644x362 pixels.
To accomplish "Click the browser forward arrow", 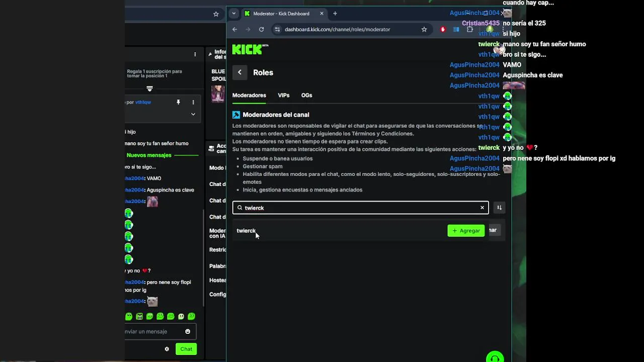I will pos(248,29).
